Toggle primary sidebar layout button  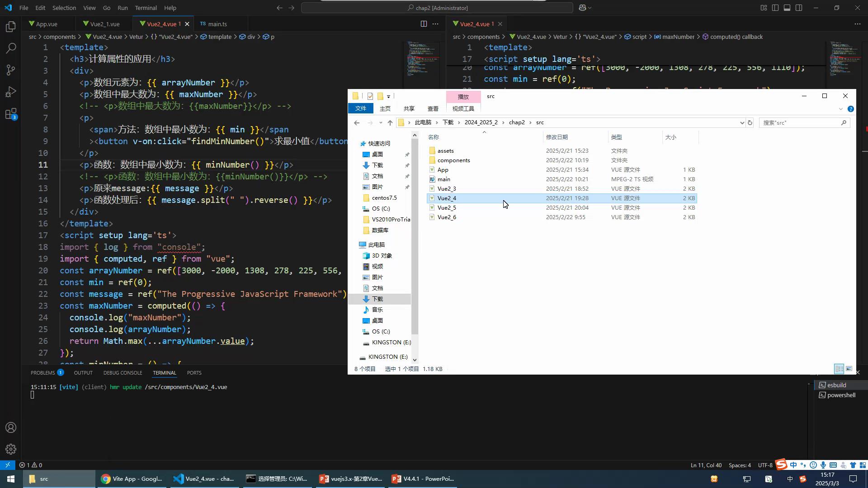[x=775, y=8]
